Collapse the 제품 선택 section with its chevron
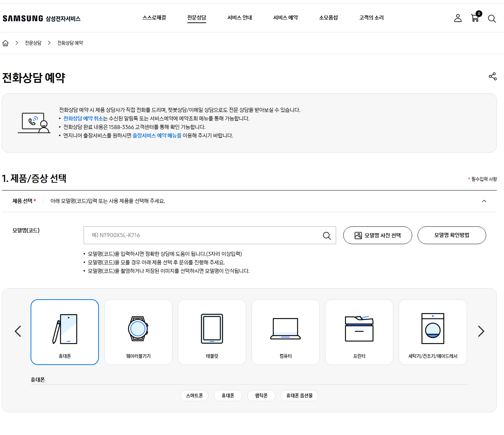Image resolution: width=504 pixels, height=435 pixels. [x=484, y=201]
